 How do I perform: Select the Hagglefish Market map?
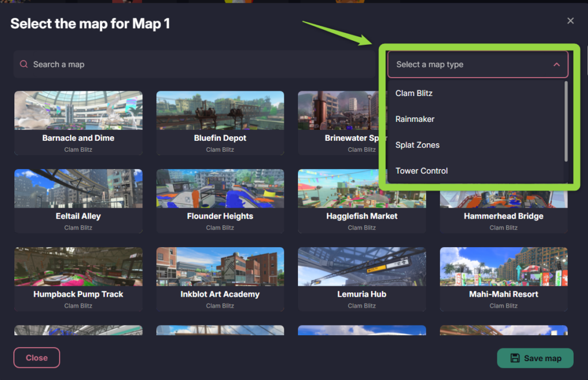362,201
